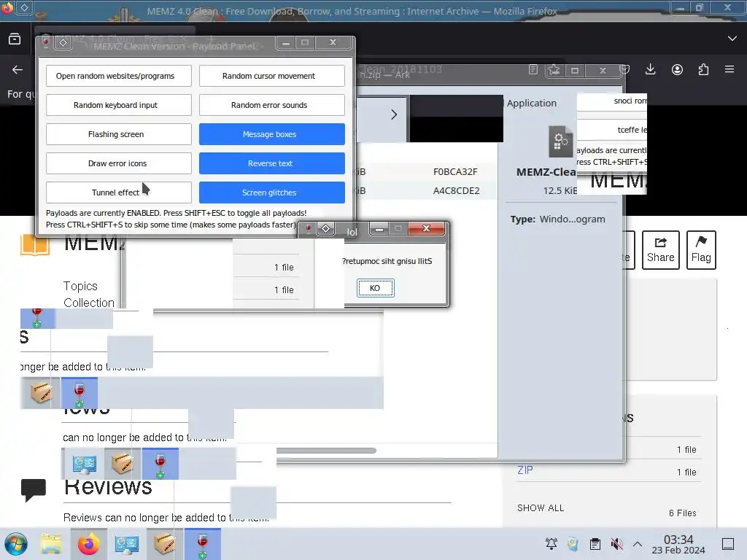747x560 pixels.
Task: Expand the Ark preview pane chevron
Action: [394, 114]
